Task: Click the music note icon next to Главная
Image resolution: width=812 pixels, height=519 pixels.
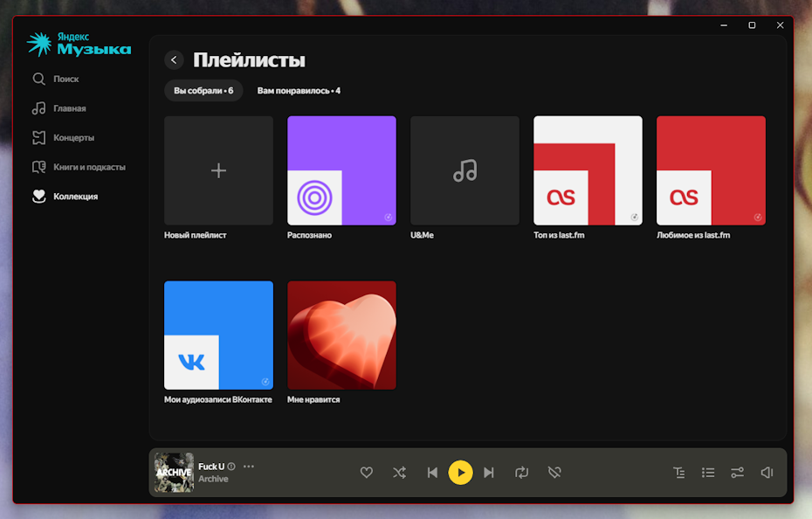Action: (38, 108)
